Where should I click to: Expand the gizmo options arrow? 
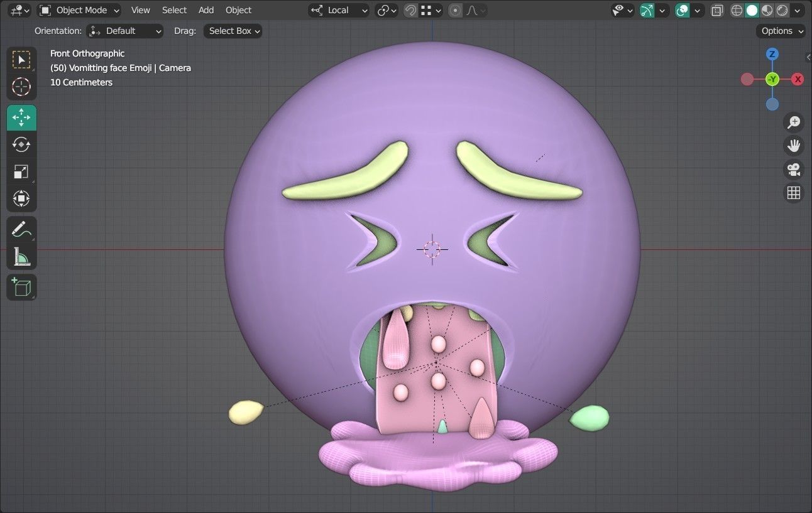(x=662, y=10)
